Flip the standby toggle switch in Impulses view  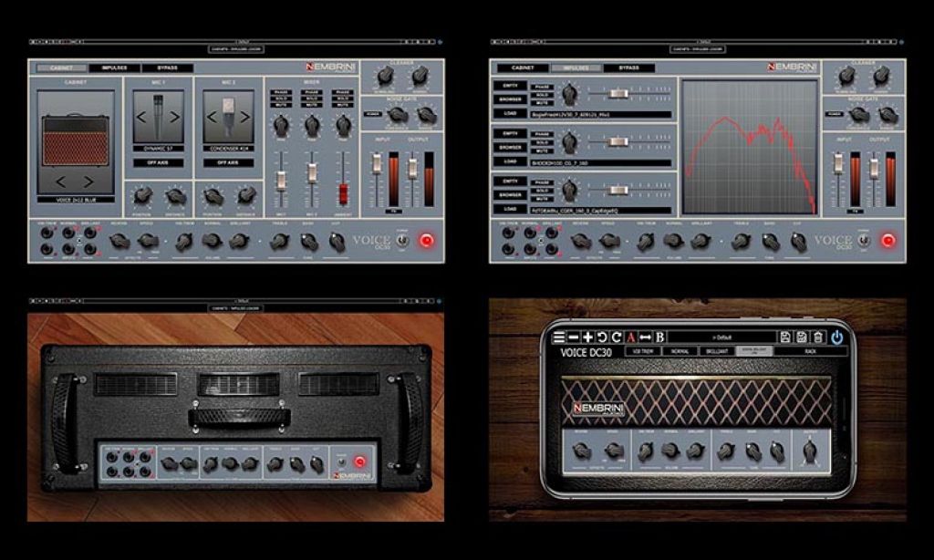click(864, 240)
